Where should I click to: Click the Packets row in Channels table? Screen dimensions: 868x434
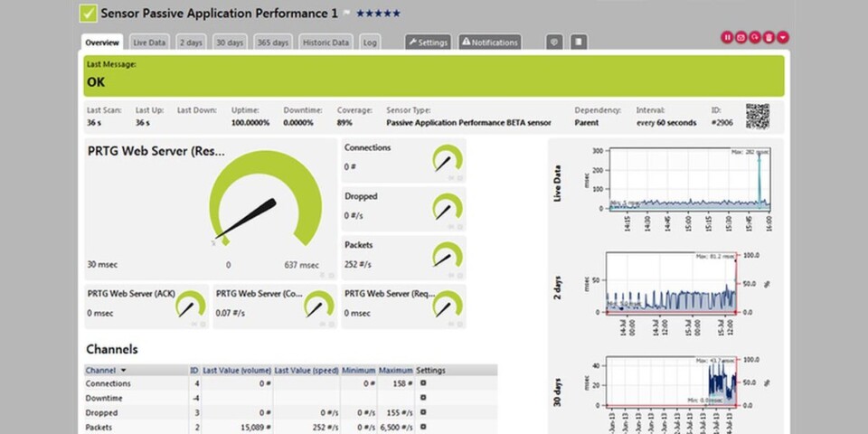290,427
